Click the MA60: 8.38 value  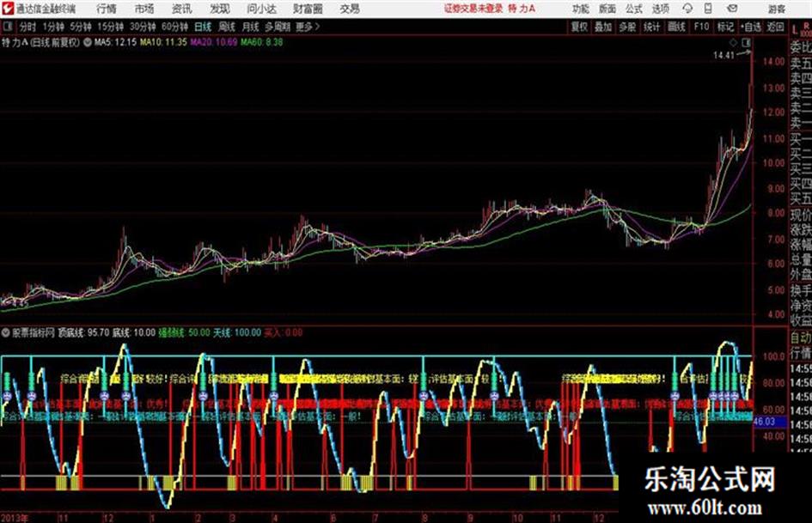pos(261,42)
